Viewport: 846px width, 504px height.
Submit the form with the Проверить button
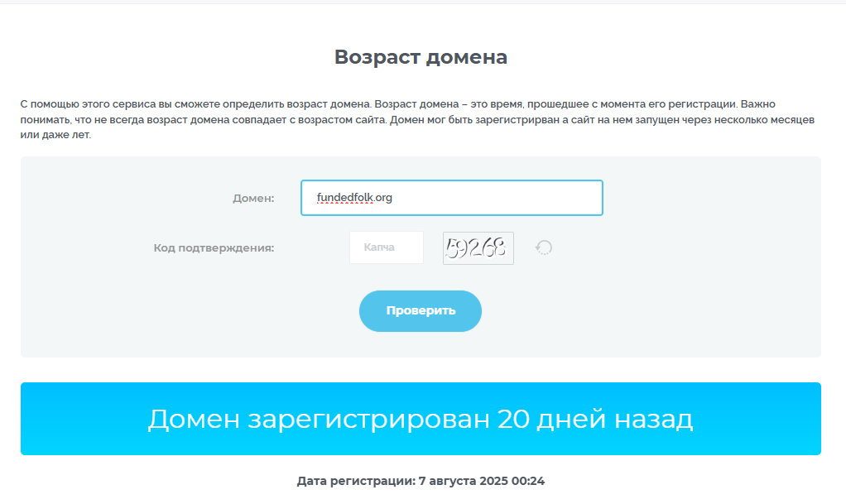point(421,311)
